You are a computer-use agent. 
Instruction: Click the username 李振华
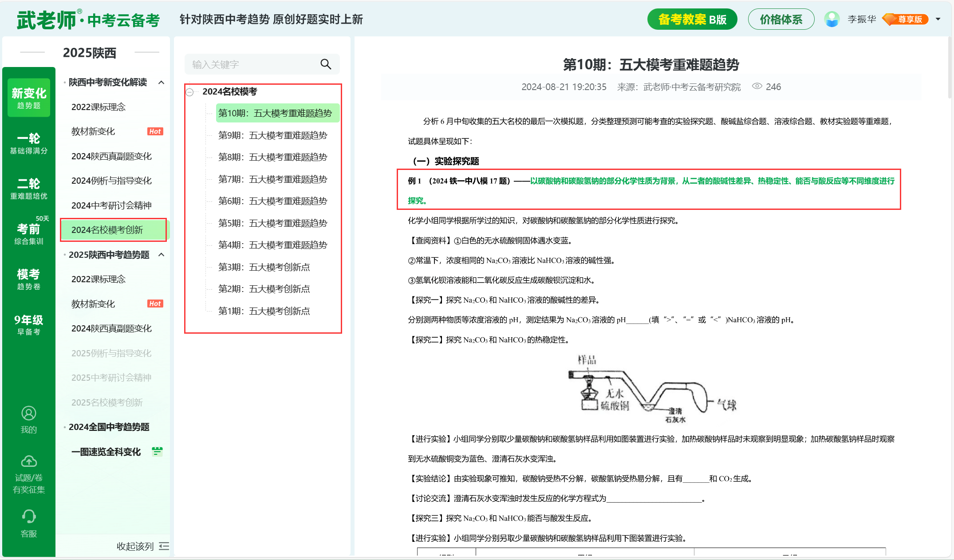tap(862, 19)
